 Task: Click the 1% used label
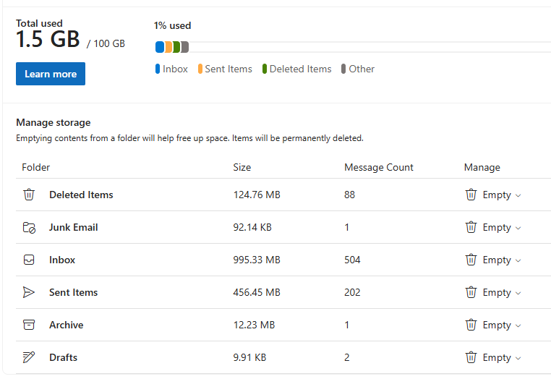pos(173,25)
